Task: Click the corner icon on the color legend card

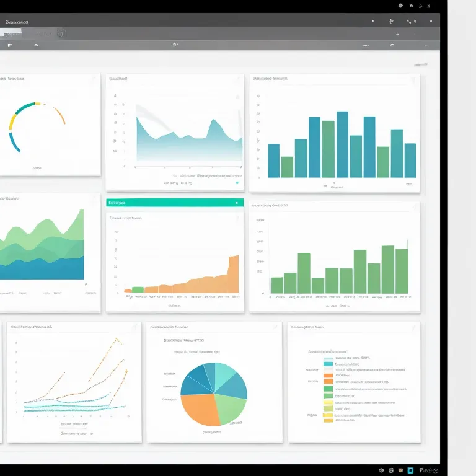Action: pos(414,327)
